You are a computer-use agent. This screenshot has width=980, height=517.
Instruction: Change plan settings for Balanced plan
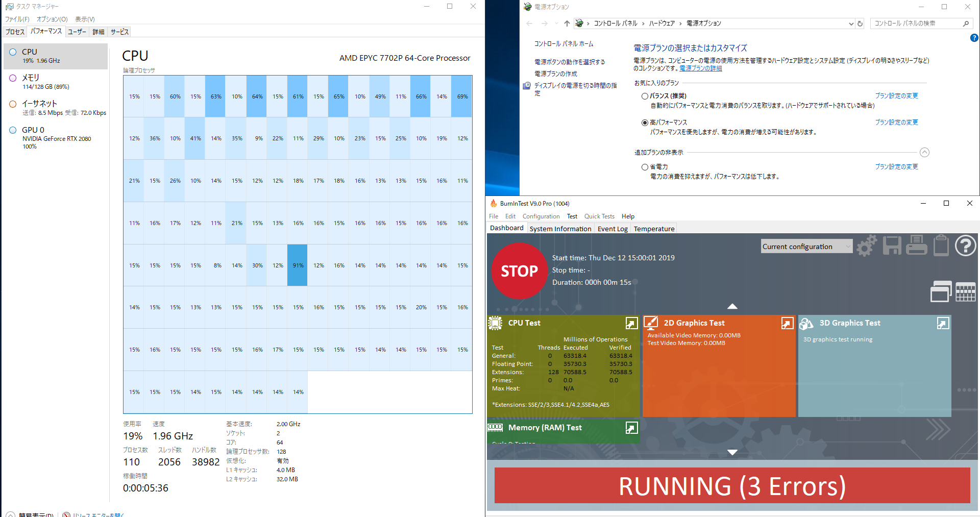[x=896, y=96]
